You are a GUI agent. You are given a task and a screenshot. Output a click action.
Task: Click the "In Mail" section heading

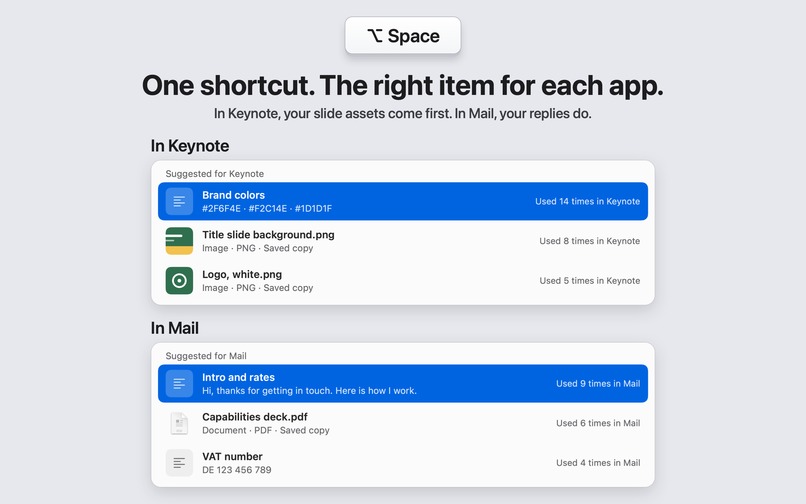click(174, 328)
